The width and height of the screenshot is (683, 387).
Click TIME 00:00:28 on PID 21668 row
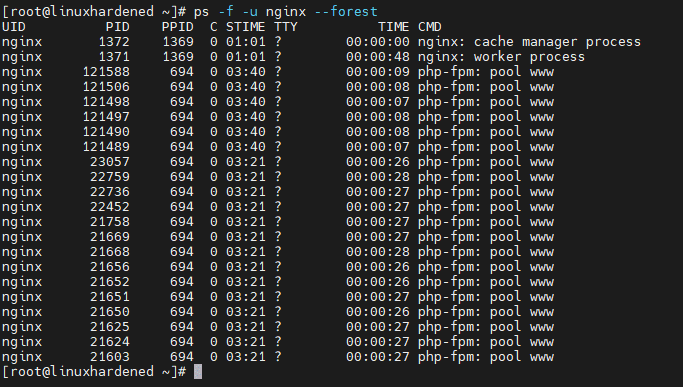(x=378, y=252)
